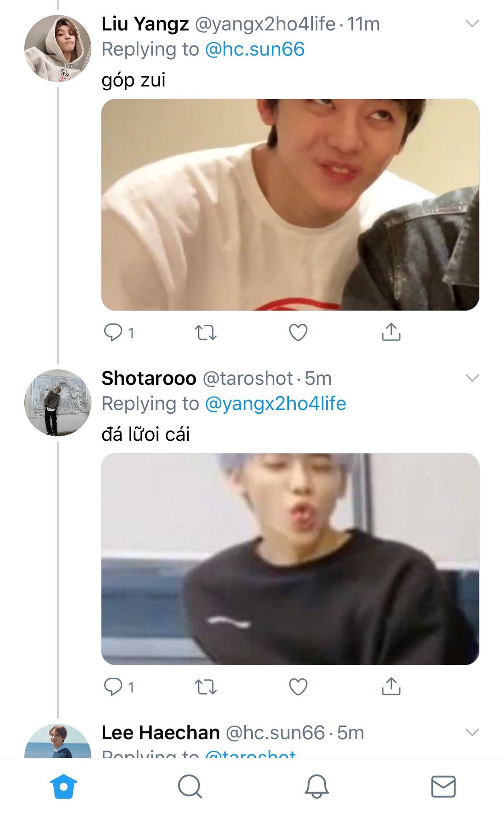Image resolution: width=504 pixels, height=818 pixels.
Task: Open the Search tab
Action: pyautogui.click(x=190, y=786)
